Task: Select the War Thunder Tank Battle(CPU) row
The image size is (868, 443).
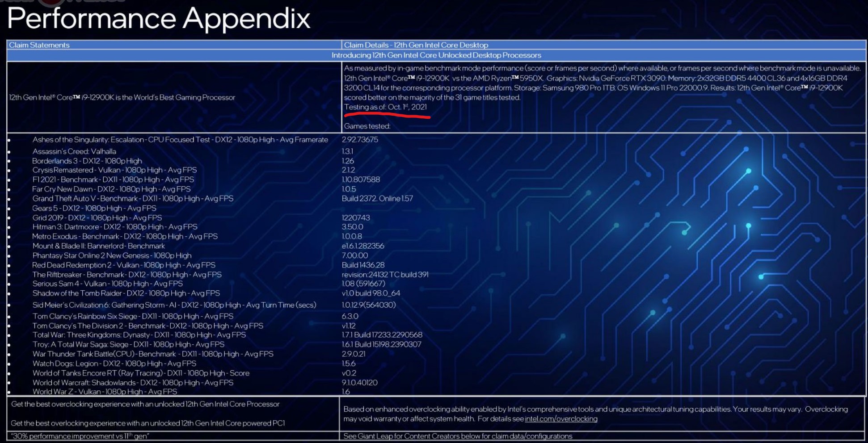Action: 153,354
